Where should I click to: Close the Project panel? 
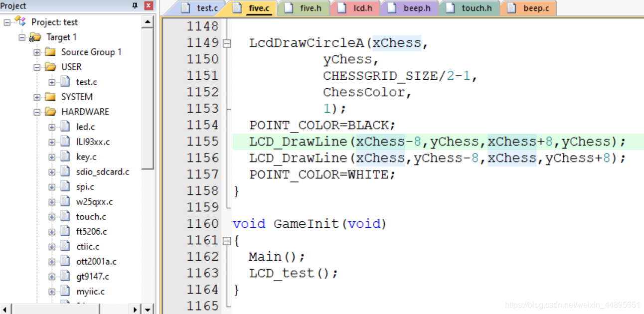149,6
